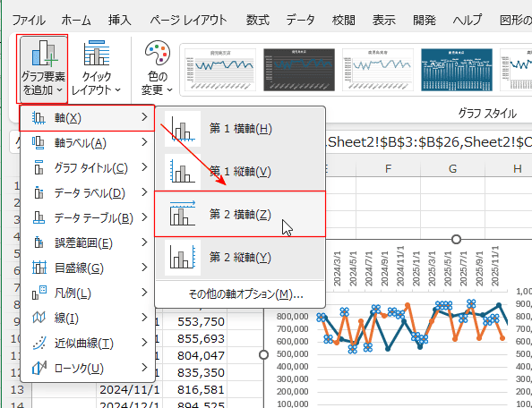Switch to the 挿入 tab
532x408 pixels.
point(119,21)
